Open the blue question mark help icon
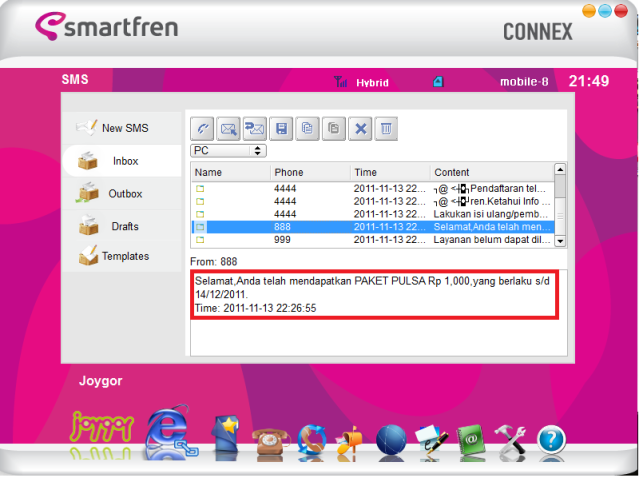 (551, 440)
